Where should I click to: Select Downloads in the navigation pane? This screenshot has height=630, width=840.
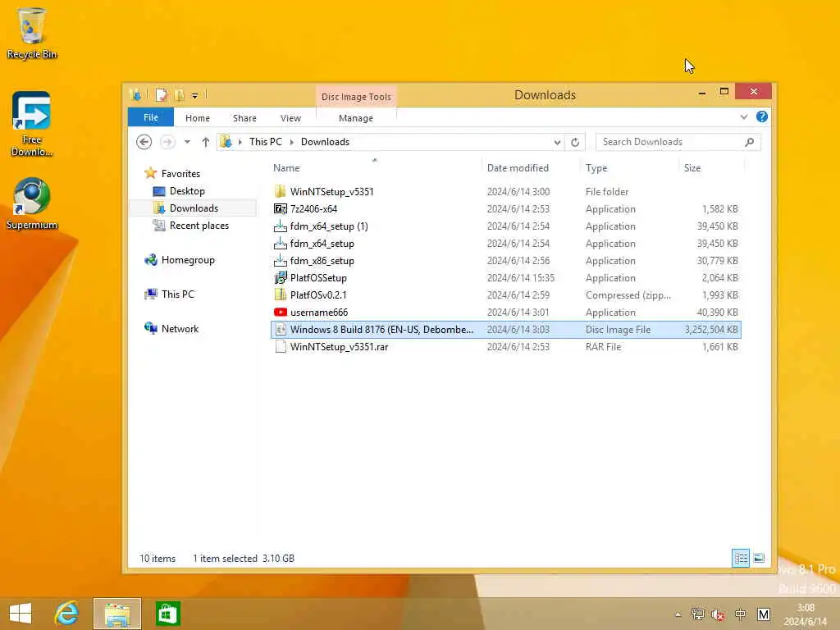click(x=193, y=208)
